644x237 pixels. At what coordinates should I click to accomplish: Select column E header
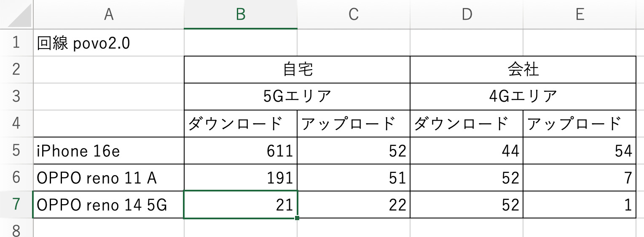coord(580,14)
